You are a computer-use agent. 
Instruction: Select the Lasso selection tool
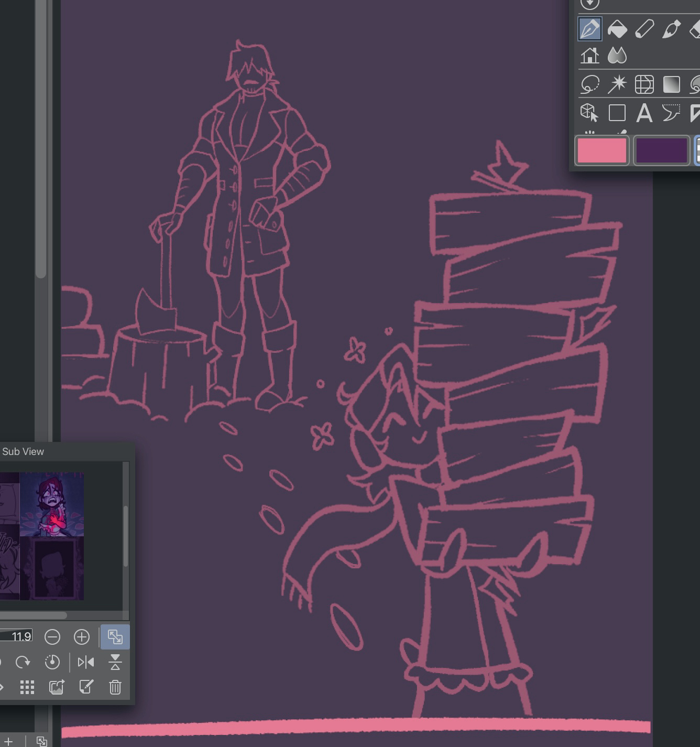coord(590,84)
